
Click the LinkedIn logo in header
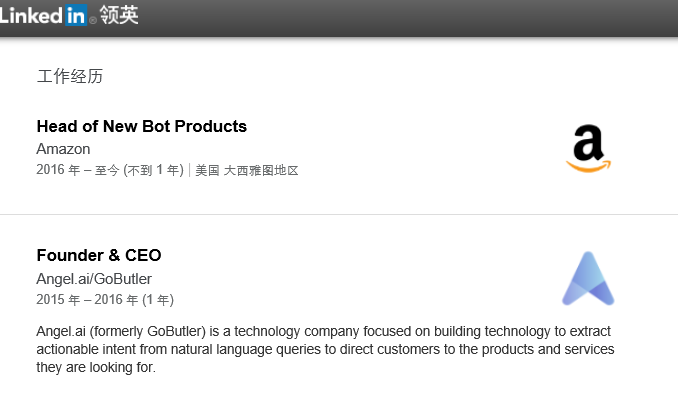pyautogui.click(x=45, y=15)
